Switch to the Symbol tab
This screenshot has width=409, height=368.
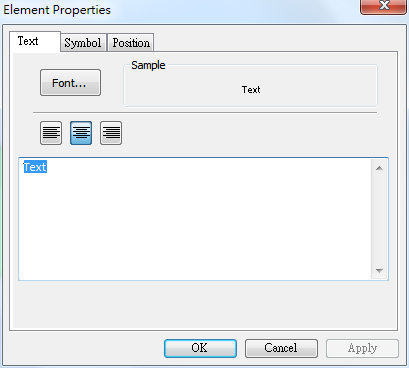(83, 43)
